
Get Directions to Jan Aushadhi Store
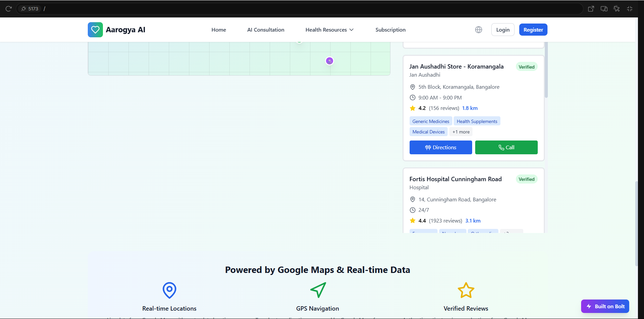click(441, 147)
